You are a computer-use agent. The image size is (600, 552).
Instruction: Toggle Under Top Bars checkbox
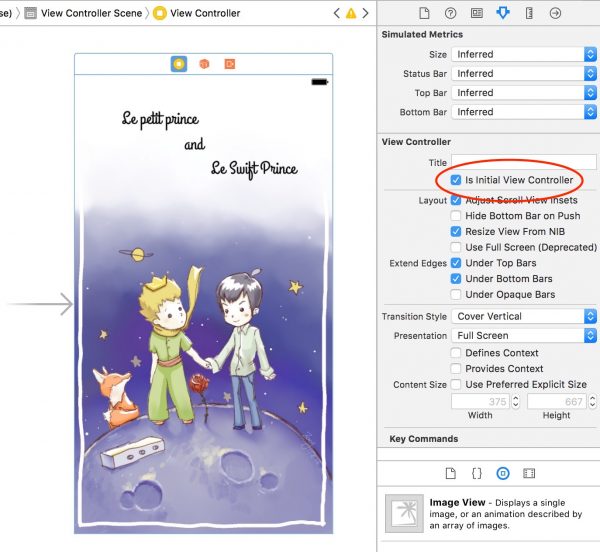(x=456, y=263)
